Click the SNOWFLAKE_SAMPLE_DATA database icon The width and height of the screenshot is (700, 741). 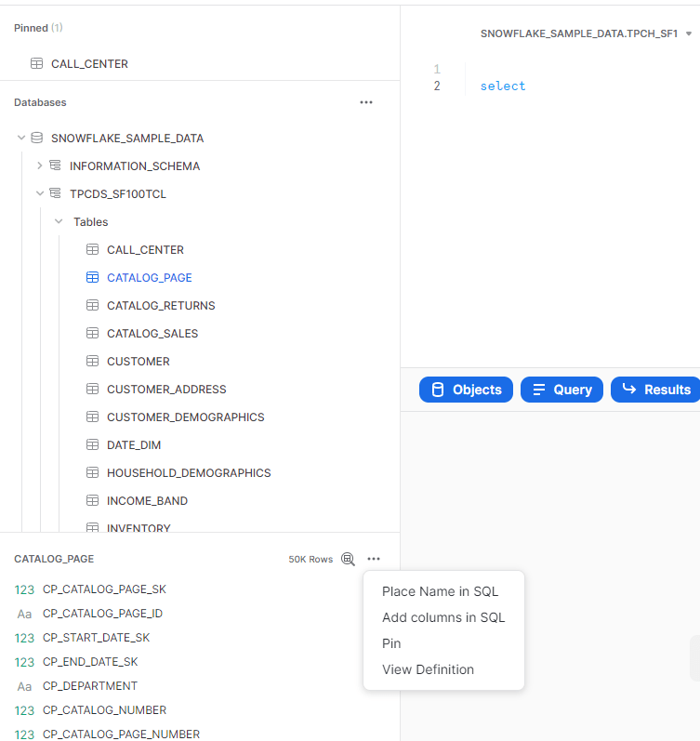point(37,138)
